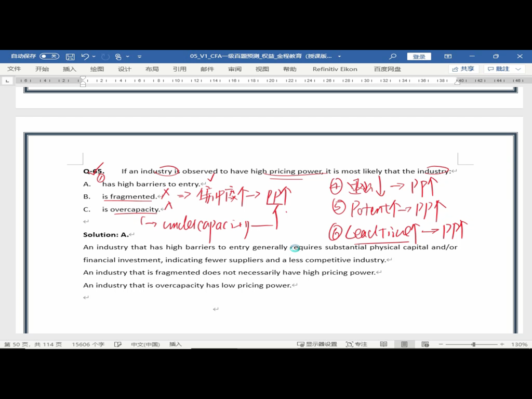The width and height of the screenshot is (532, 399).
Task: Click the zoom out minus button
Action: tap(441, 344)
